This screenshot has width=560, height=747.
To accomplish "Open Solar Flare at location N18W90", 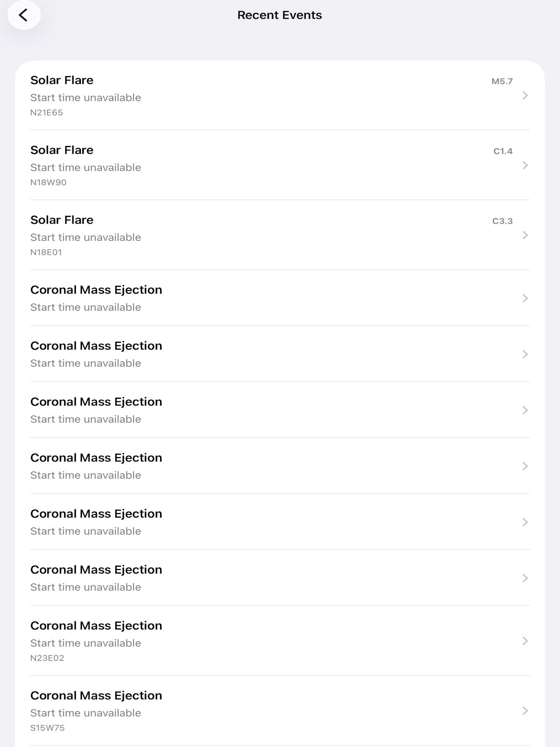I will click(280, 166).
